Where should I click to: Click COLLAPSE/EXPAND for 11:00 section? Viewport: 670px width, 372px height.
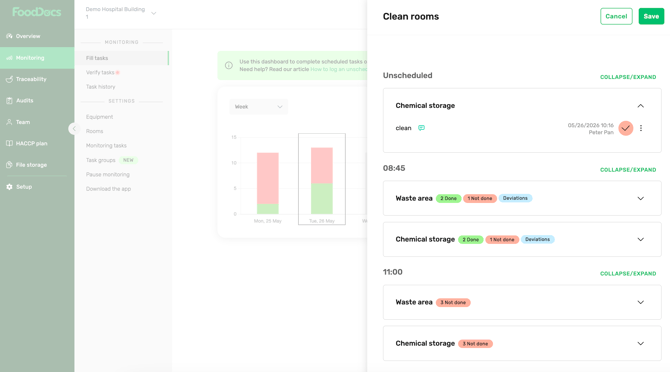[628, 274]
